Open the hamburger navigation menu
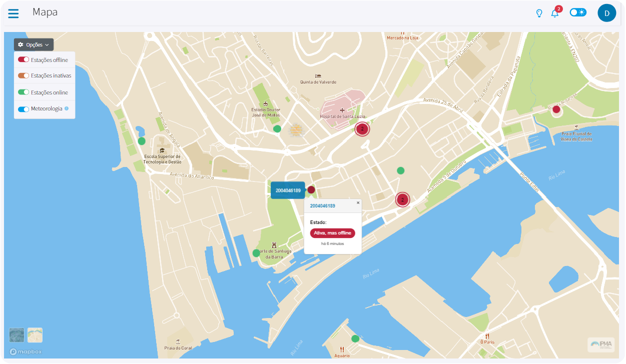 tap(14, 13)
